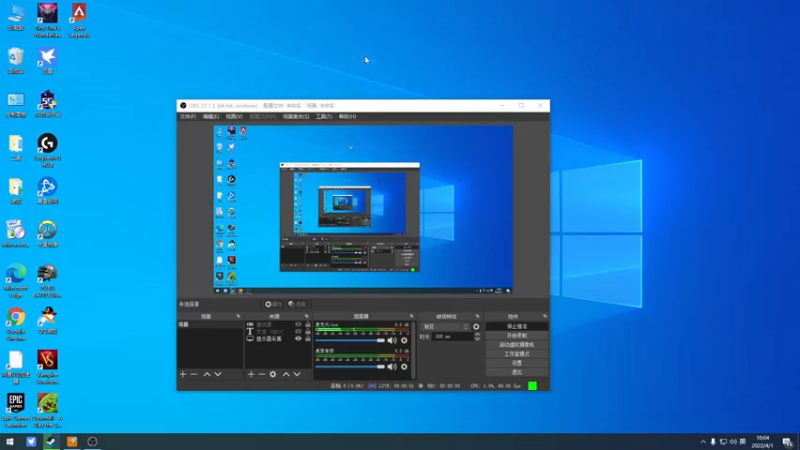The image size is (800, 450).
Task: Open Google Chrome desktop shortcut
Action: pyautogui.click(x=16, y=324)
